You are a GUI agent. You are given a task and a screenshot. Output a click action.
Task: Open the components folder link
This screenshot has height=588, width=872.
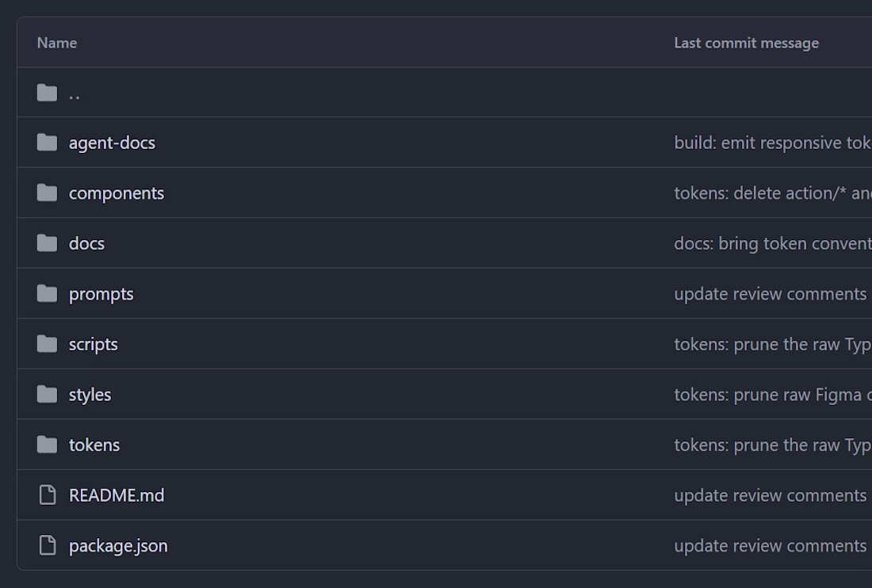pos(117,193)
